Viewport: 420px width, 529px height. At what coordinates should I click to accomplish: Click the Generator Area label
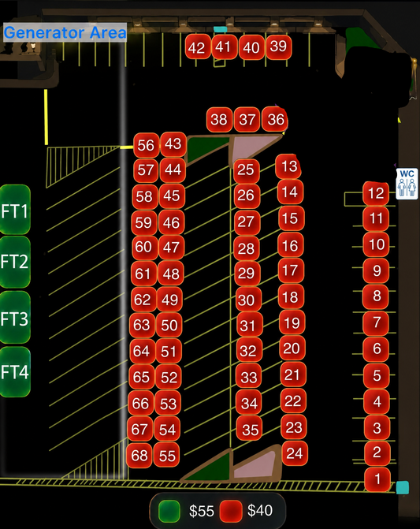[x=65, y=32]
